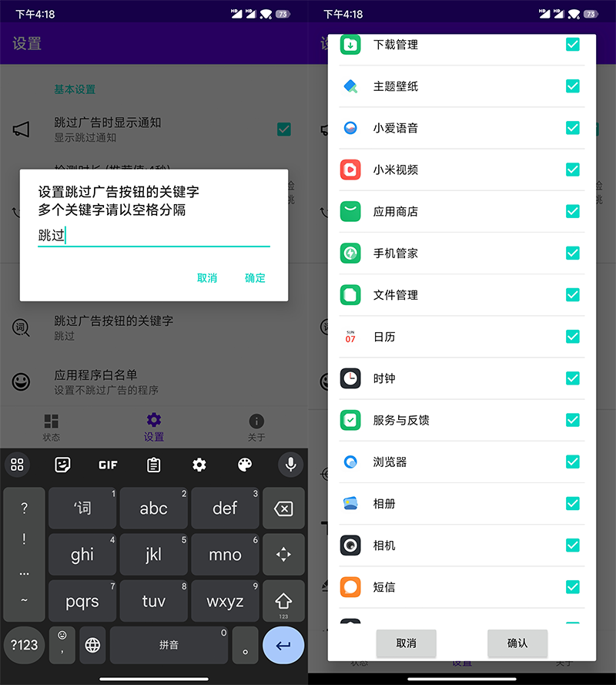The width and height of the screenshot is (616, 685).
Task: Open keyboard settings gear icon
Action: tap(199, 465)
